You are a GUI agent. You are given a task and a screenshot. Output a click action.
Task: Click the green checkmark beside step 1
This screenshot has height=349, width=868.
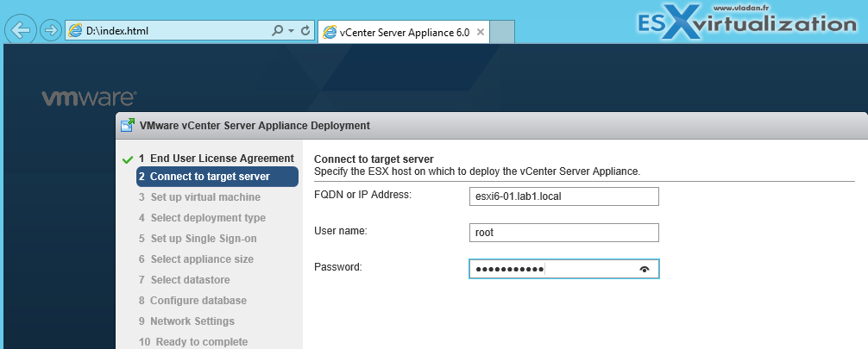tap(128, 159)
